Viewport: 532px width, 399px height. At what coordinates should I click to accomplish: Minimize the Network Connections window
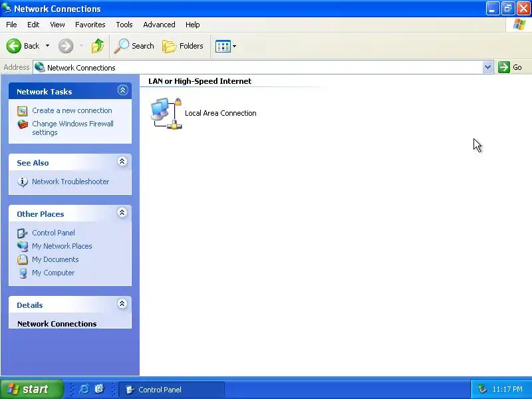point(492,9)
